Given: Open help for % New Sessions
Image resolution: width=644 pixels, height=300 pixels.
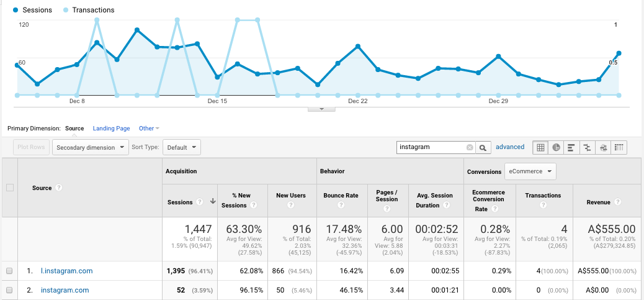Looking at the screenshot, I should (254, 205).
